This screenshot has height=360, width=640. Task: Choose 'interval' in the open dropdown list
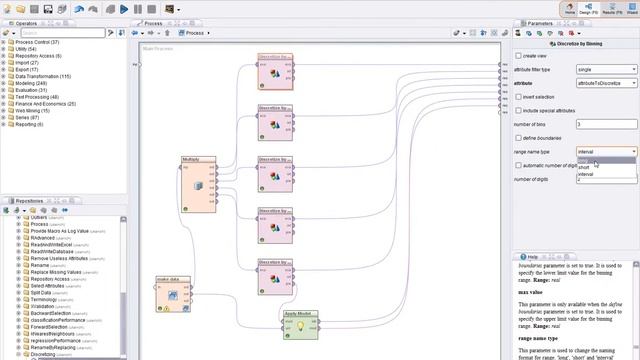coord(607,174)
